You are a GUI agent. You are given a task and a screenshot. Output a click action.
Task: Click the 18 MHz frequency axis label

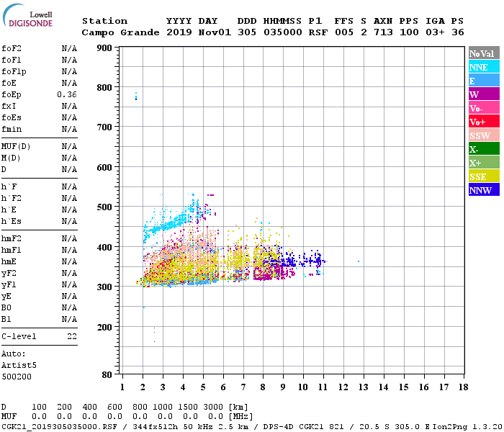pyautogui.click(x=463, y=387)
